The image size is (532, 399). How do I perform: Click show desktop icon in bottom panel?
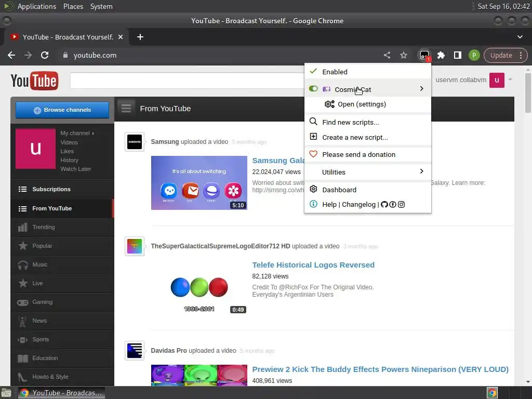coord(6,393)
